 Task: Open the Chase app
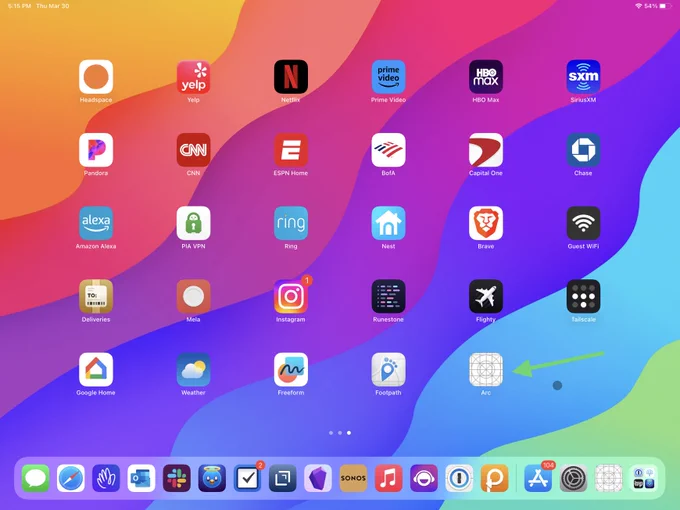point(583,150)
